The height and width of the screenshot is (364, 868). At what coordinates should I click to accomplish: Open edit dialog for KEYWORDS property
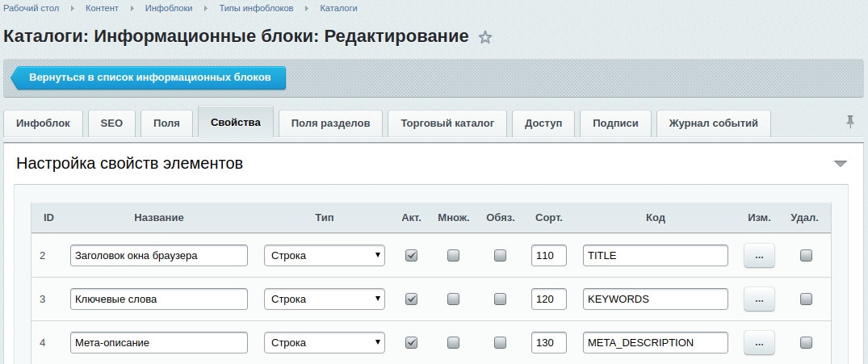758,299
